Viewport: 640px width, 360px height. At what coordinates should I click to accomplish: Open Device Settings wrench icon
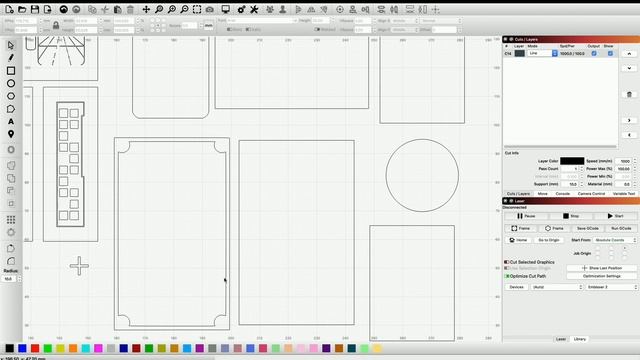(x=254, y=9)
